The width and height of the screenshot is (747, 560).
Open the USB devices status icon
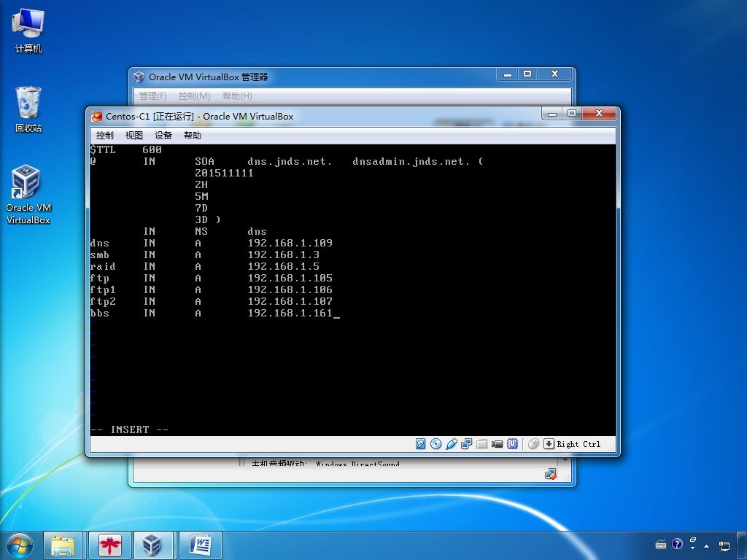(452, 444)
